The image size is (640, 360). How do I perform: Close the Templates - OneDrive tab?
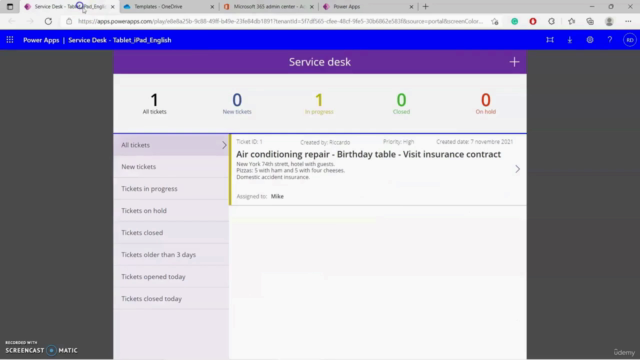[x=212, y=7]
